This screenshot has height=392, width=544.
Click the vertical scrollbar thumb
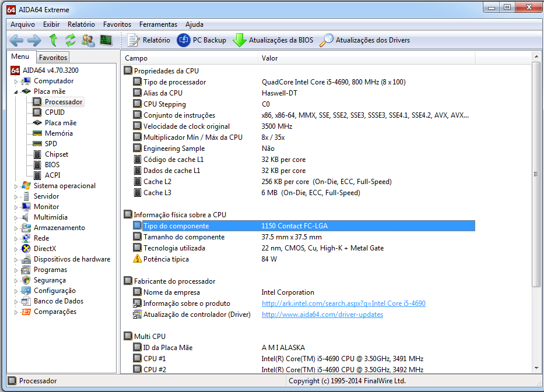click(536, 174)
